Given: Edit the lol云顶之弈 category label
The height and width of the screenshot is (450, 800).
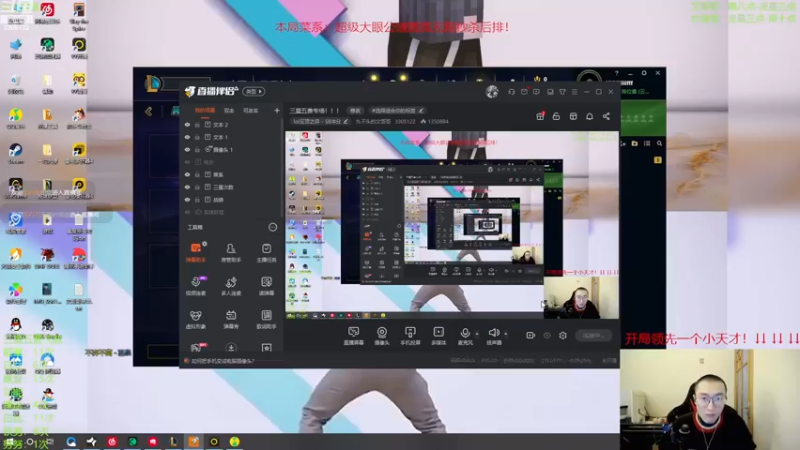Looking at the screenshot, I should [x=320, y=121].
